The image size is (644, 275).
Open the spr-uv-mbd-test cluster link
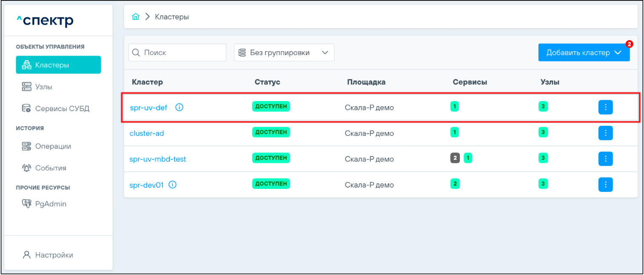click(x=157, y=159)
